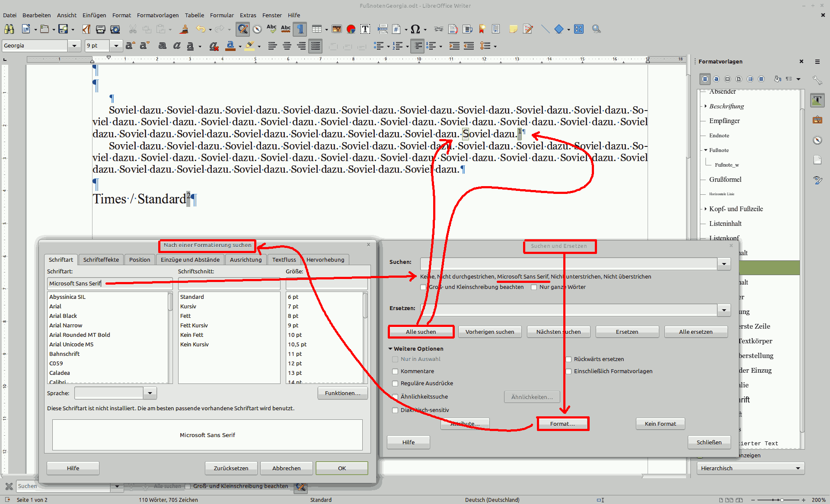
Task: Click the Insert Comment sticky note icon
Action: coord(513,29)
